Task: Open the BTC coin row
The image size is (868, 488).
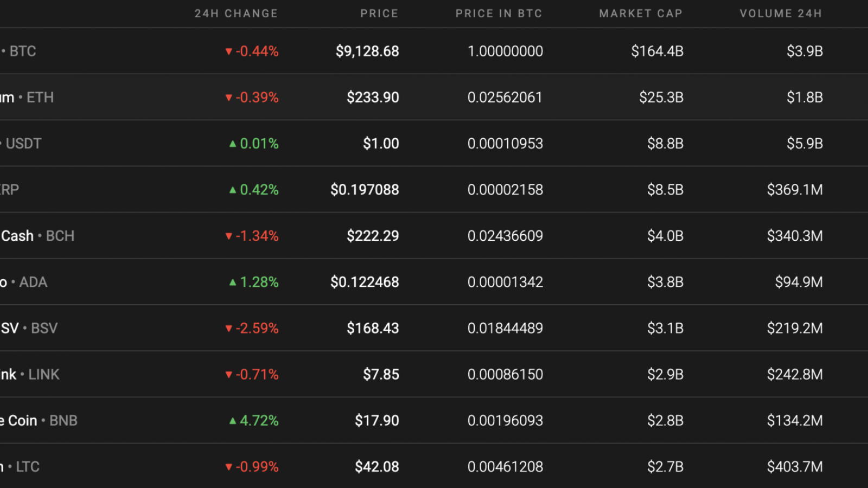Action: point(434,51)
